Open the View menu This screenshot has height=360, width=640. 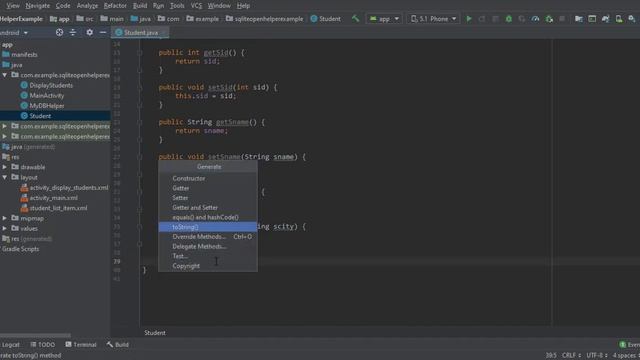[x=13, y=6]
